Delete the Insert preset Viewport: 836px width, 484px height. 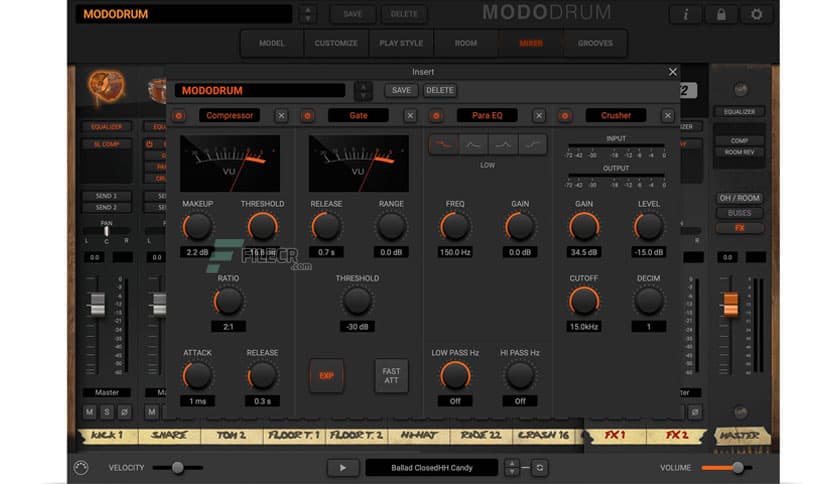coord(440,91)
